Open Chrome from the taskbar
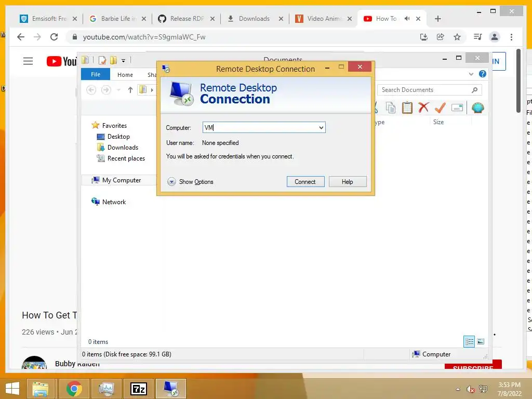The width and height of the screenshot is (532, 399). [x=74, y=389]
